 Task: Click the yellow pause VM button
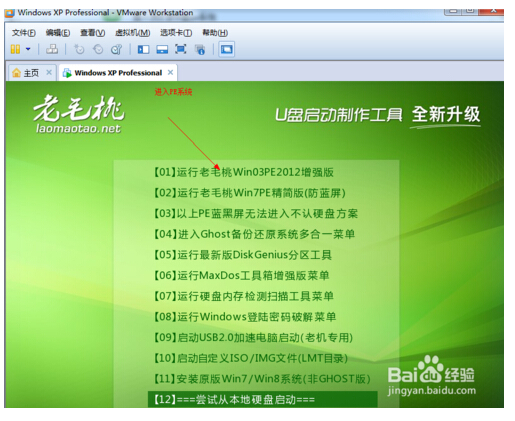pyautogui.click(x=15, y=49)
